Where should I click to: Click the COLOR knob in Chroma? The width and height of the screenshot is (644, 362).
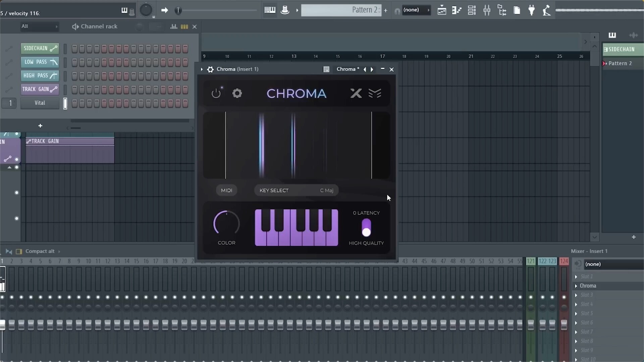coord(226,223)
